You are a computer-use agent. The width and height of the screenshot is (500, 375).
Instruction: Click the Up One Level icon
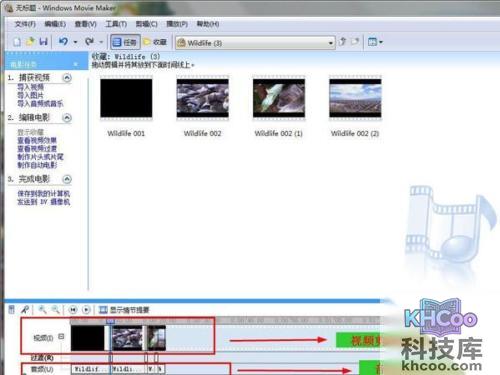coord(342,42)
